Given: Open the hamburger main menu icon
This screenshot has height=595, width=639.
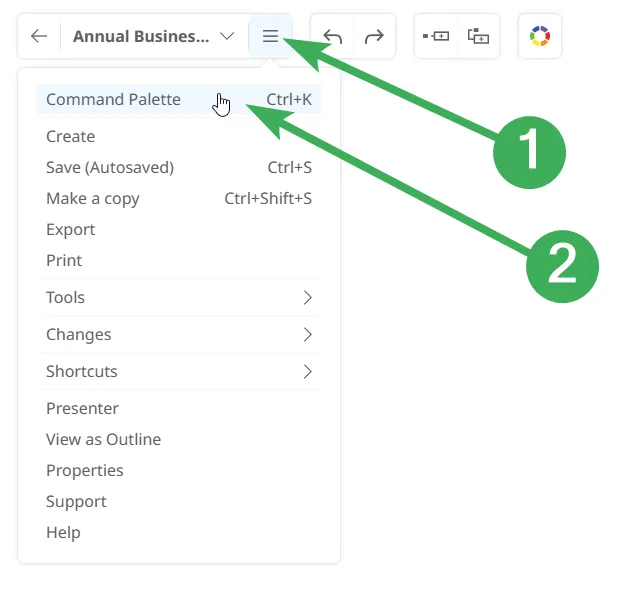Looking at the screenshot, I should [270, 37].
